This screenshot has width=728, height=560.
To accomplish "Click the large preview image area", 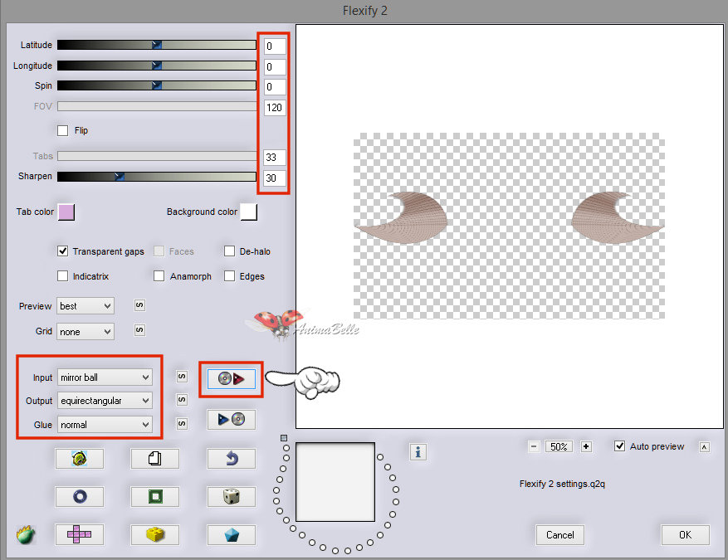I will [x=510, y=226].
